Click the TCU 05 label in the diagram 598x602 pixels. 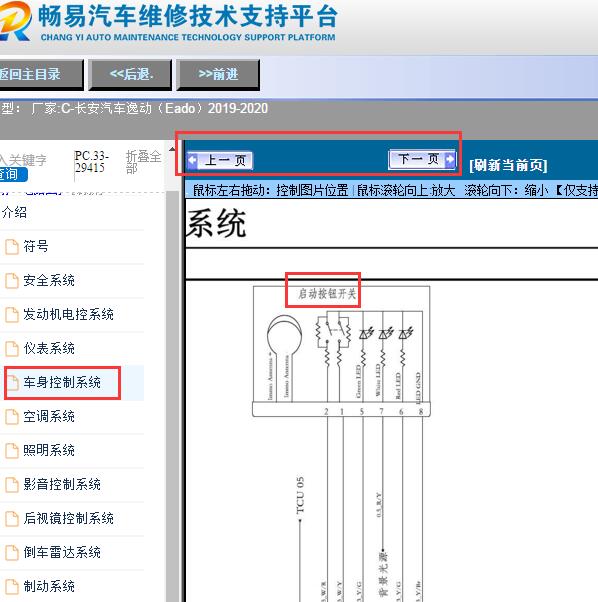click(x=300, y=496)
